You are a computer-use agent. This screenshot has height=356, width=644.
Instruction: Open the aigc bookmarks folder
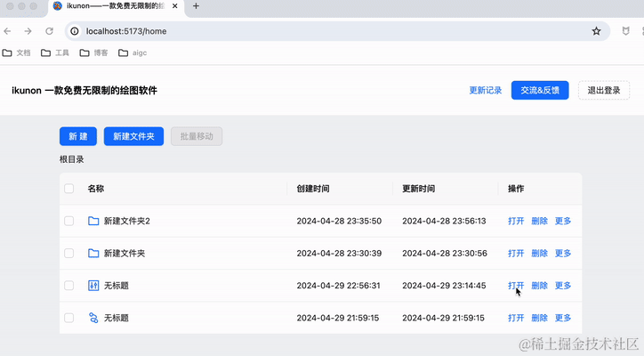(133, 53)
